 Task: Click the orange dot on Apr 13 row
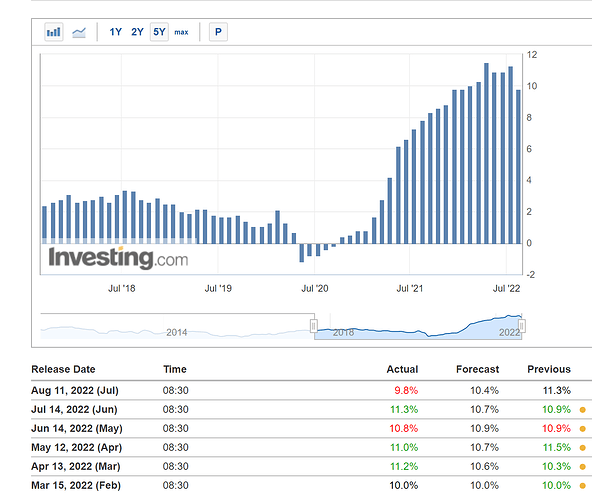click(x=583, y=467)
